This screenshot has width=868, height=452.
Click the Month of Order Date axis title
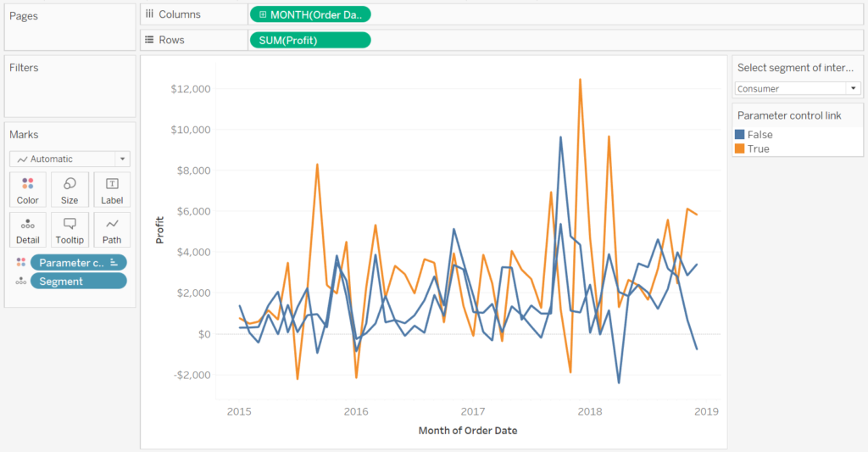point(468,431)
